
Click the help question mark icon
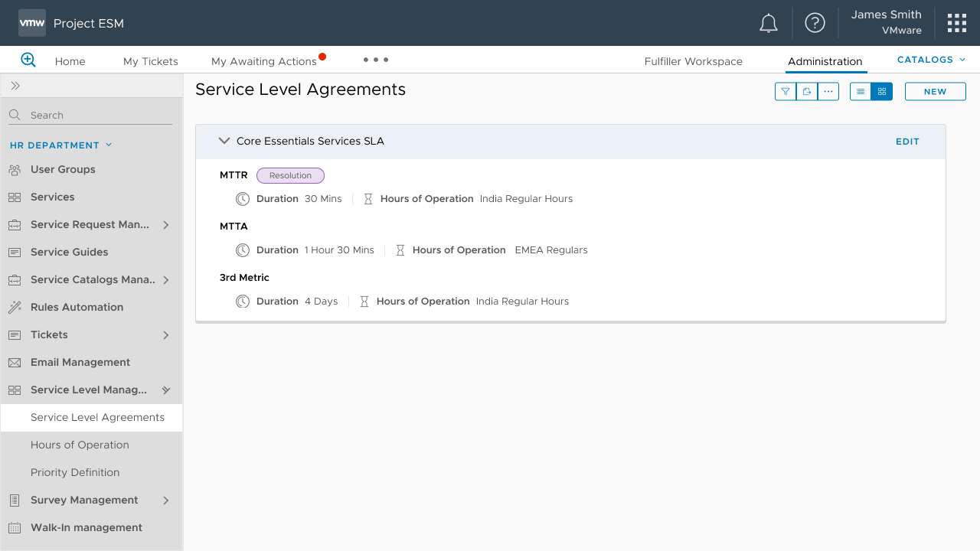[815, 23]
